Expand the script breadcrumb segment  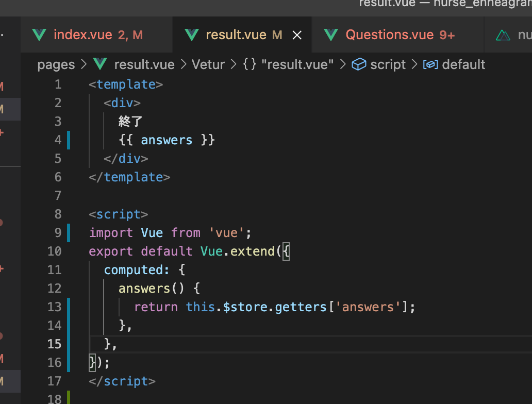[388, 64]
